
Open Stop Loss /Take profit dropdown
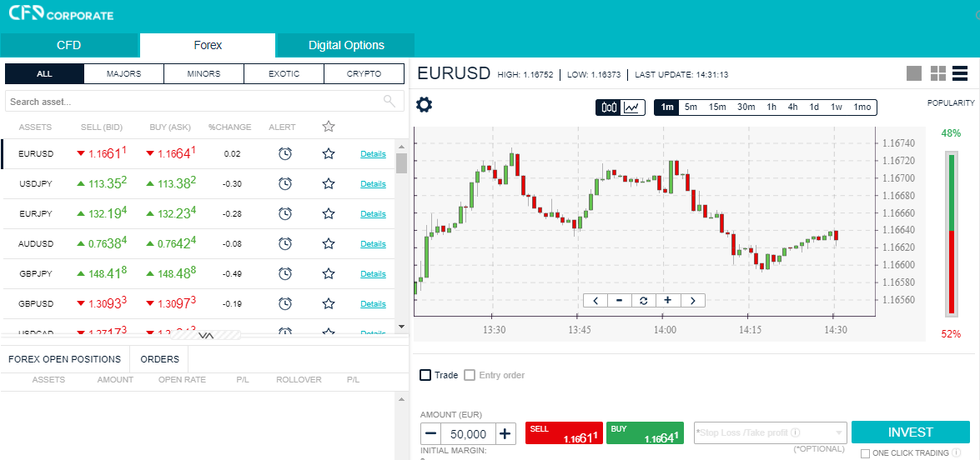tap(771, 432)
